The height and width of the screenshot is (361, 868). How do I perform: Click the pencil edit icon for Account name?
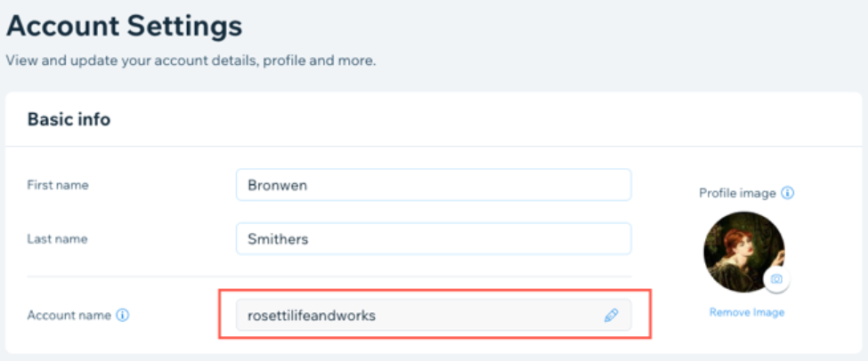coord(611,315)
